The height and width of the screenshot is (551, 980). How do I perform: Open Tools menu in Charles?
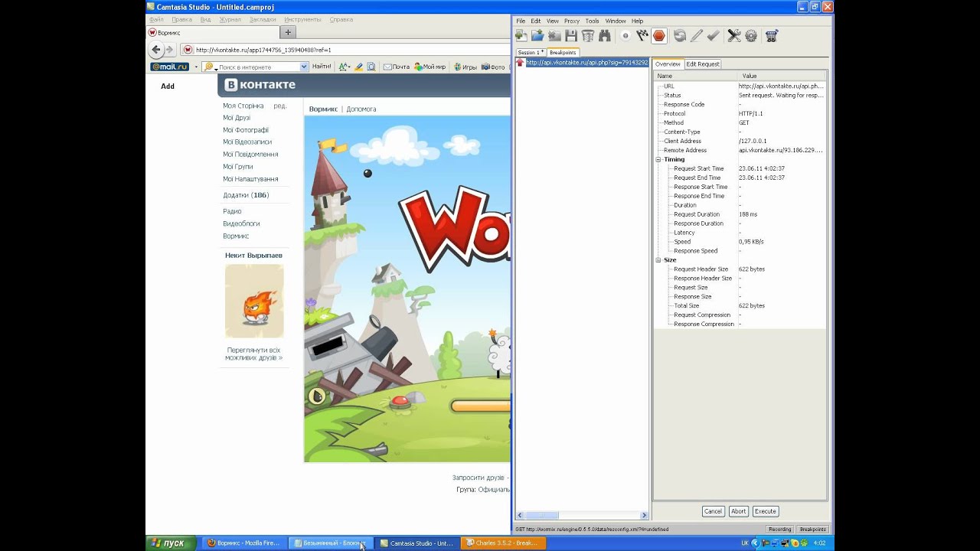click(x=592, y=21)
